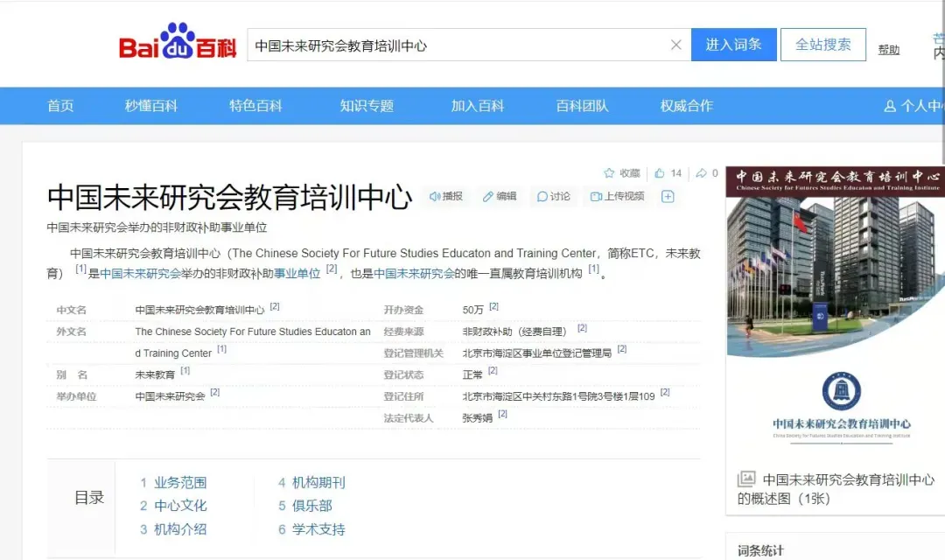The image size is (945, 560).
Task: Open the 权威合作 nav tab
Action: pos(687,106)
